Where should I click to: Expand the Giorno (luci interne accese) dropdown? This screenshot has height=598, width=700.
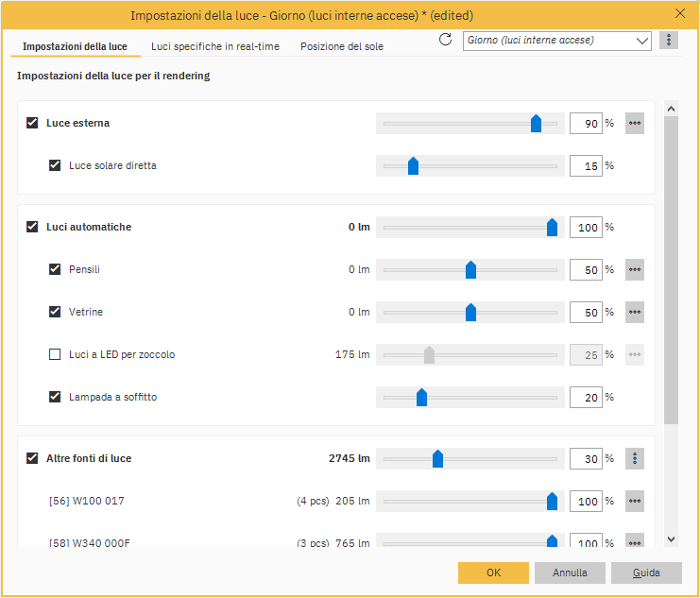pyautogui.click(x=642, y=41)
